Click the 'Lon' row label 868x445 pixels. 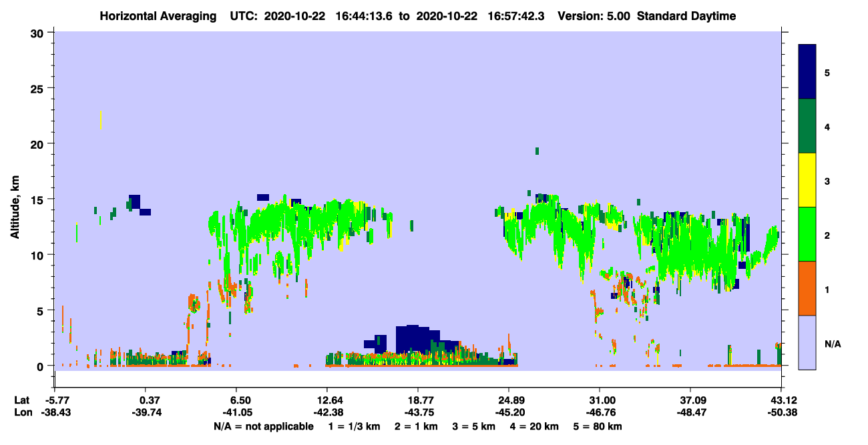click(22, 412)
